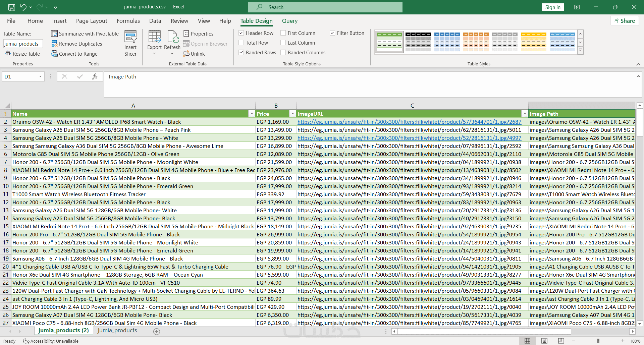Open Name column filter dropdown
This screenshot has height=345, width=644.
(x=252, y=114)
